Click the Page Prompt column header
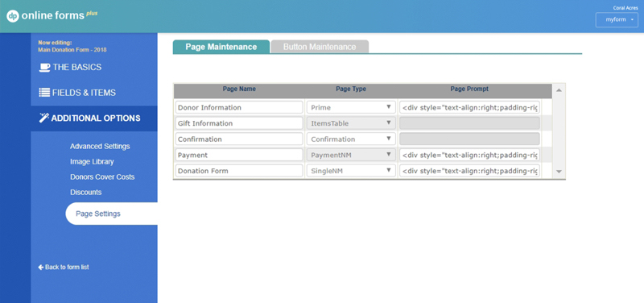 [x=469, y=89]
